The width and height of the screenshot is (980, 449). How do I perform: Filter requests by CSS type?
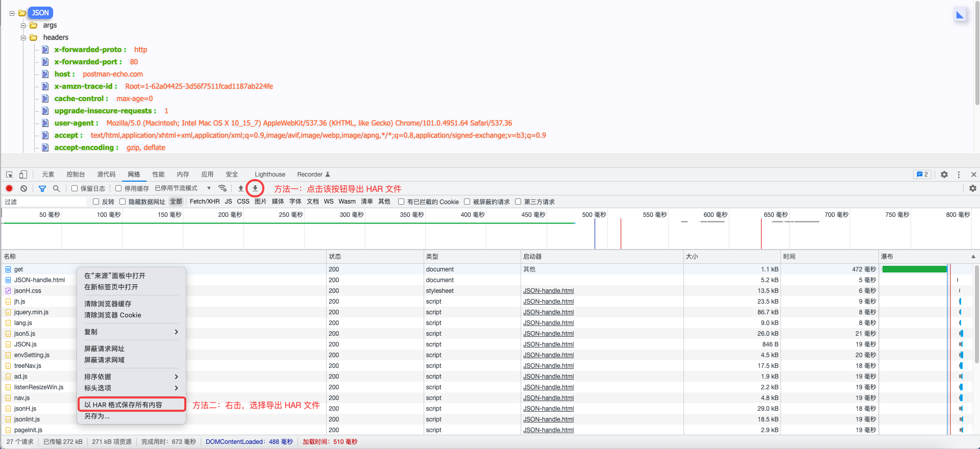pos(243,202)
